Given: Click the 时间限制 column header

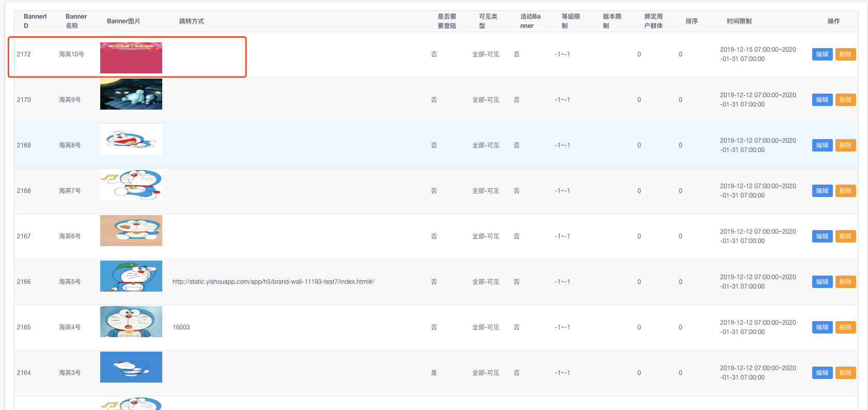Looking at the screenshot, I should tap(739, 21).
